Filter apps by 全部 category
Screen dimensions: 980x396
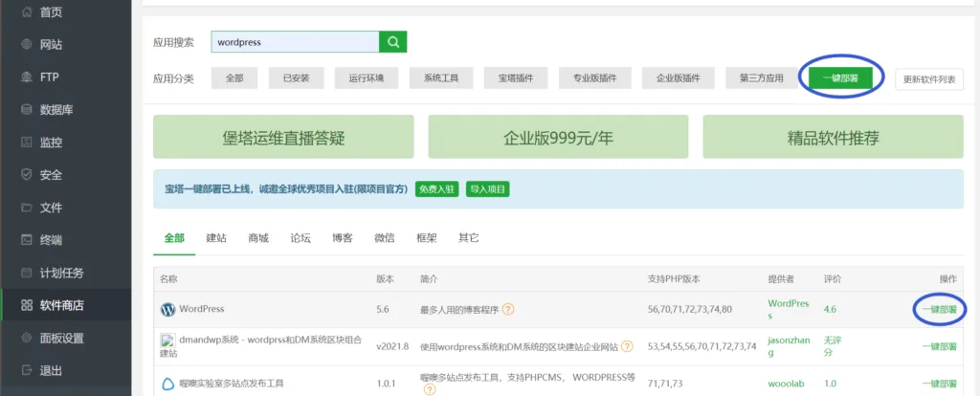click(x=234, y=78)
